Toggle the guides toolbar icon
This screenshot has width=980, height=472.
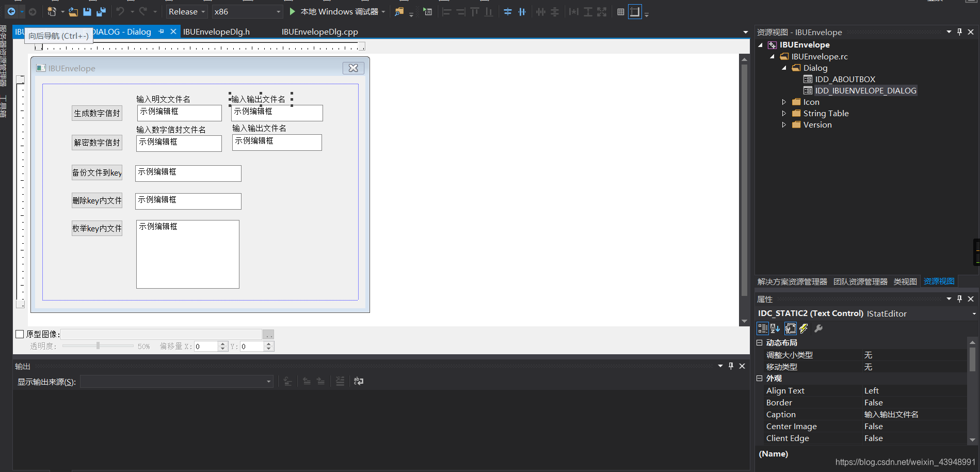[x=635, y=11]
